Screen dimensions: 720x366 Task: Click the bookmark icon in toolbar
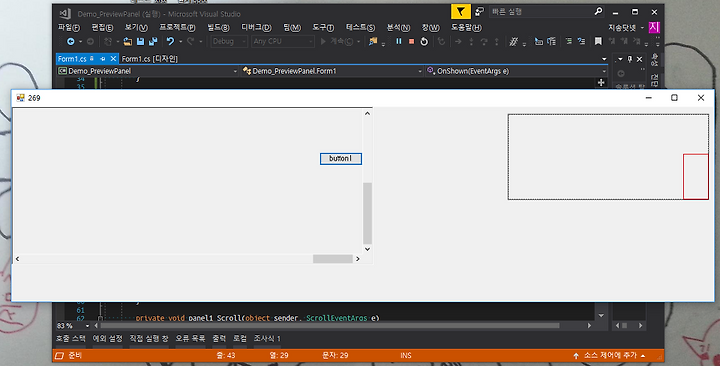[598, 41]
